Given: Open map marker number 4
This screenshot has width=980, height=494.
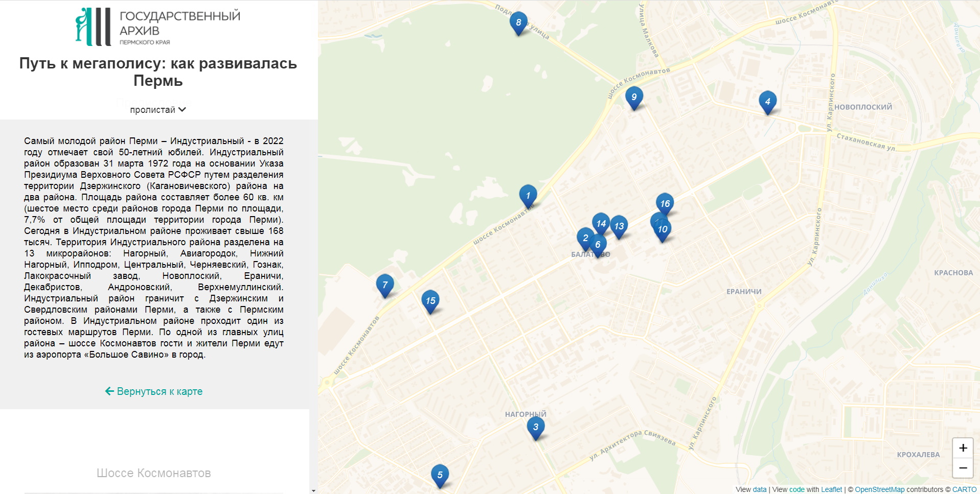Looking at the screenshot, I should [767, 102].
